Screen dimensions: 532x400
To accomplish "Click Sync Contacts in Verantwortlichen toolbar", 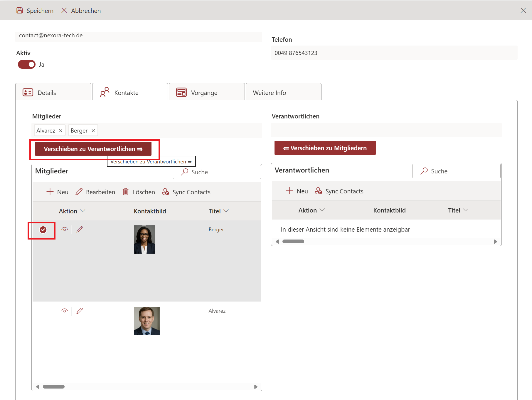I will [339, 191].
